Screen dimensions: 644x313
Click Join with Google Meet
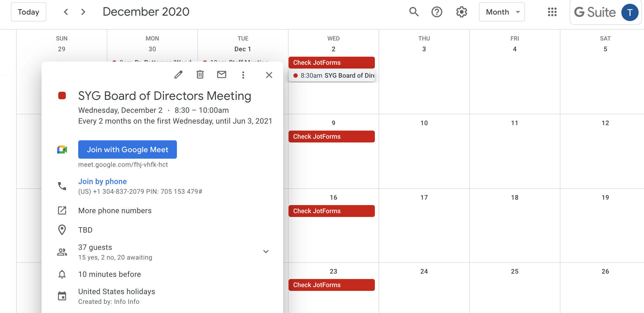(127, 149)
